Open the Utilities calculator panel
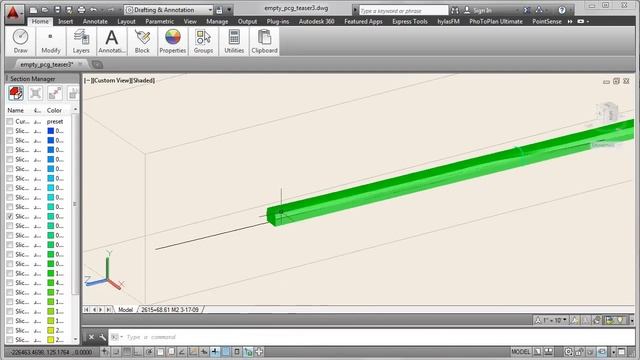 (x=234, y=41)
